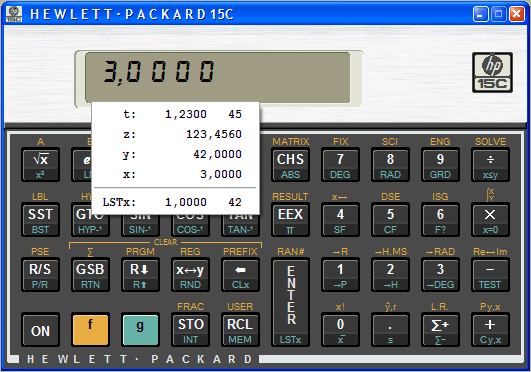Click the Sigma plus statistics key
The width and height of the screenshot is (531, 372).
(x=440, y=329)
